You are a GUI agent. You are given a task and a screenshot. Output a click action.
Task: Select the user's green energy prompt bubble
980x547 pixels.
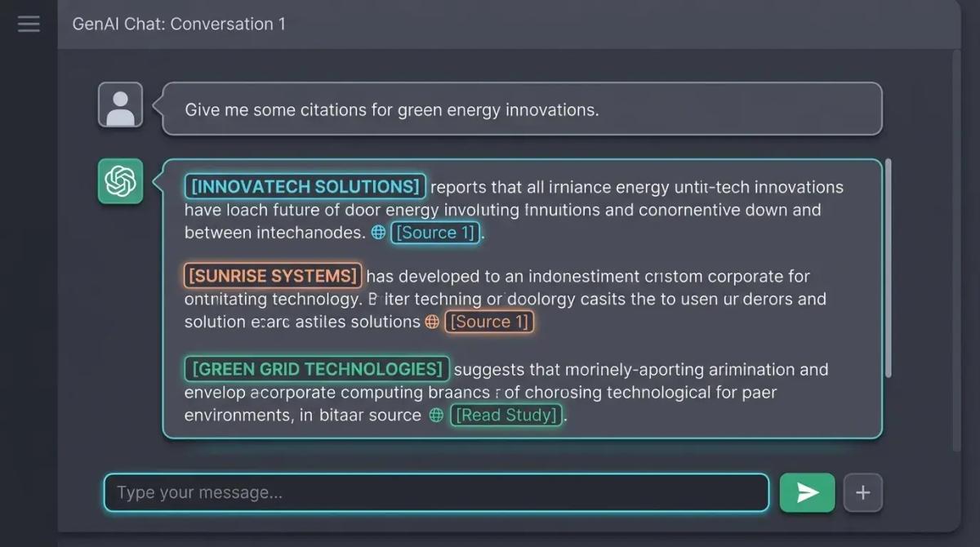tap(523, 109)
